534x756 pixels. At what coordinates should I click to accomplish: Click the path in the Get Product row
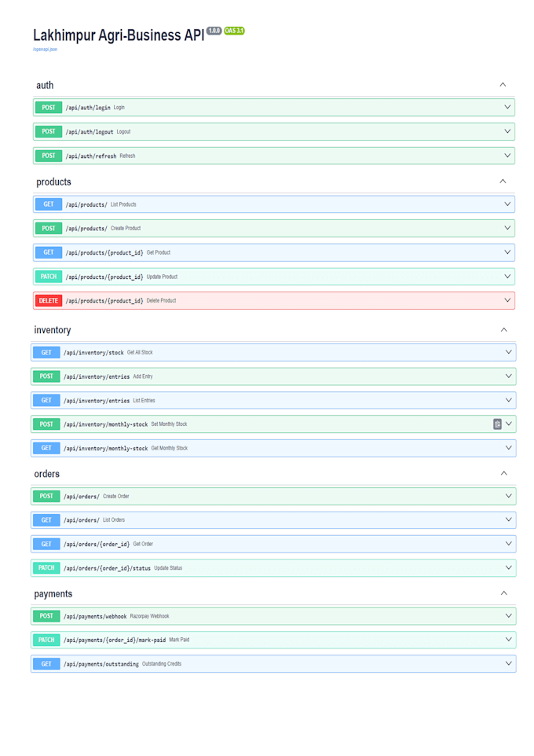click(104, 252)
